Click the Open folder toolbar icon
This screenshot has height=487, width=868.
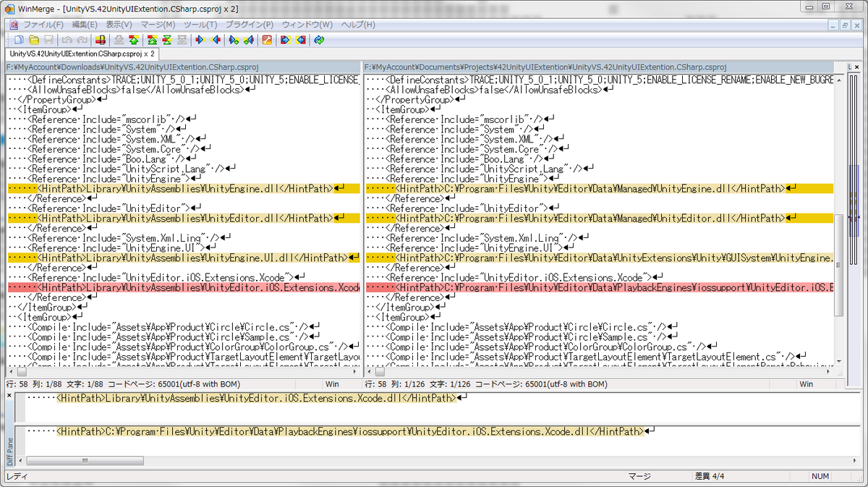(34, 40)
